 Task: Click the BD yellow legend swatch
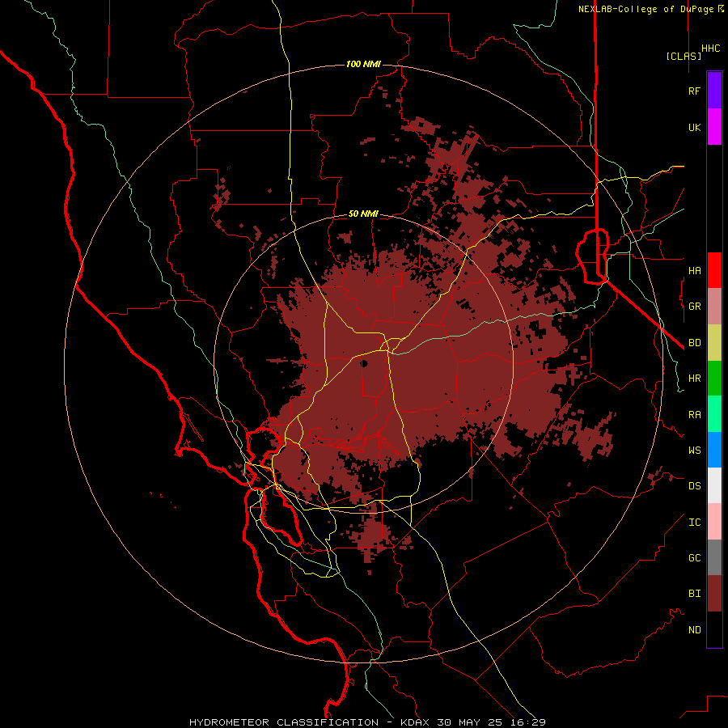(714, 343)
